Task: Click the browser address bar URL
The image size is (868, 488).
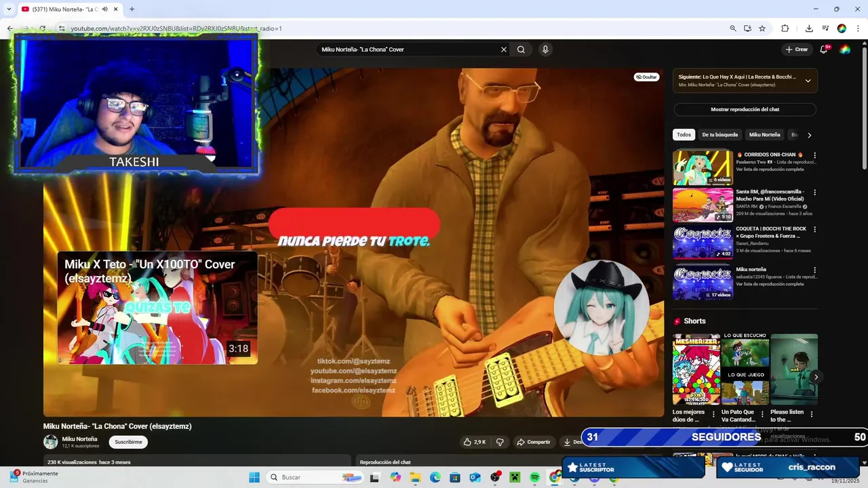Action: pos(176,28)
